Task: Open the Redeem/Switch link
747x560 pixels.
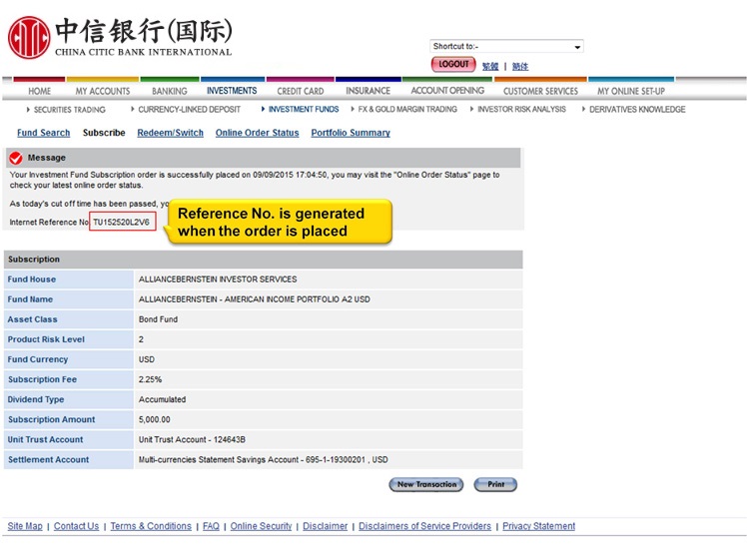Action: coord(170,133)
